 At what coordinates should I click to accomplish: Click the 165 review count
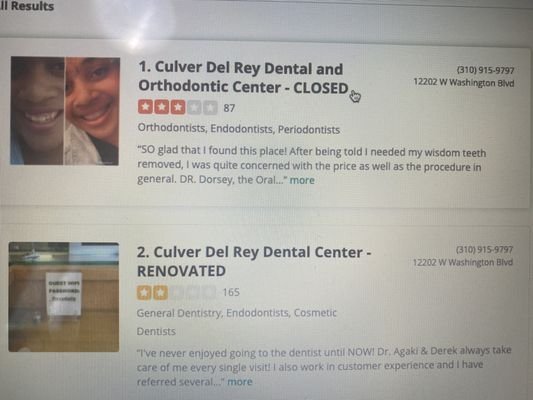tap(231, 292)
